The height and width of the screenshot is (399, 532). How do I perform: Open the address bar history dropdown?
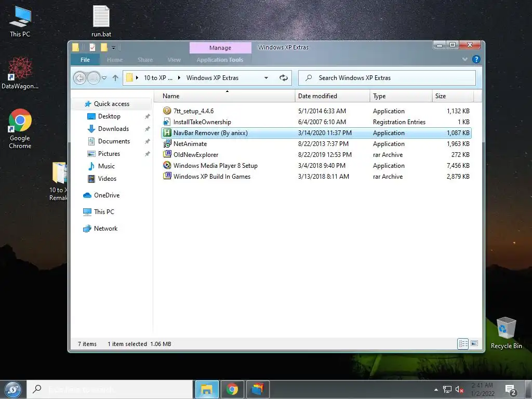pos(267,78)
